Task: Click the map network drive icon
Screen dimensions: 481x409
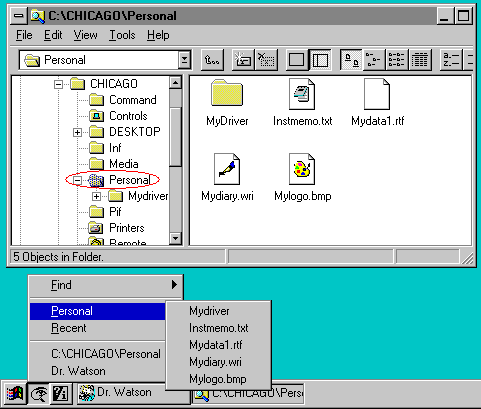Action: (x=243, y=60)
